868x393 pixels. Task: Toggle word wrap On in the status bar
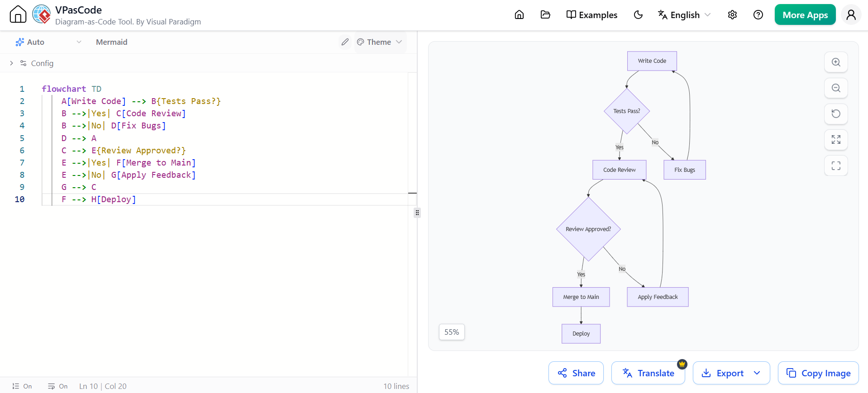coord(58,386)
